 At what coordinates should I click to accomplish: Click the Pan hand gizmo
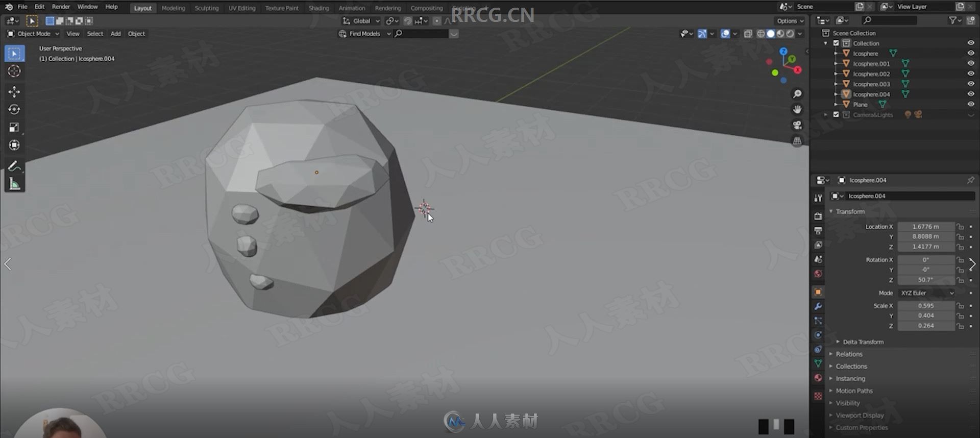pyautogui.click(x=797, y=109)
